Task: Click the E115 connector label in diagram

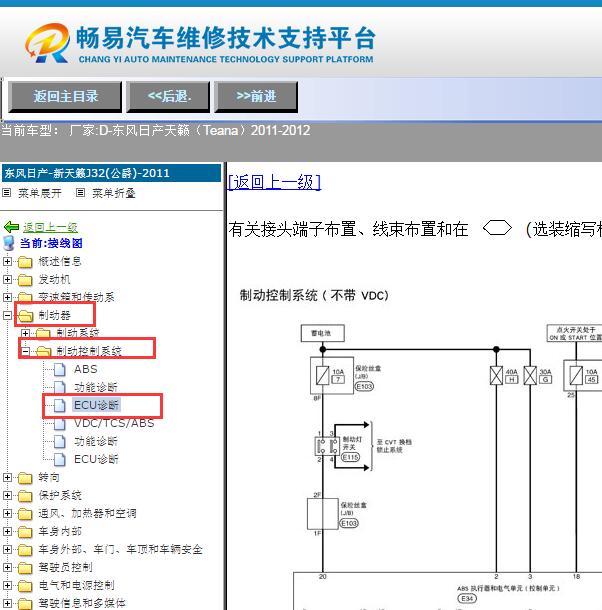Action: [350, 457]
